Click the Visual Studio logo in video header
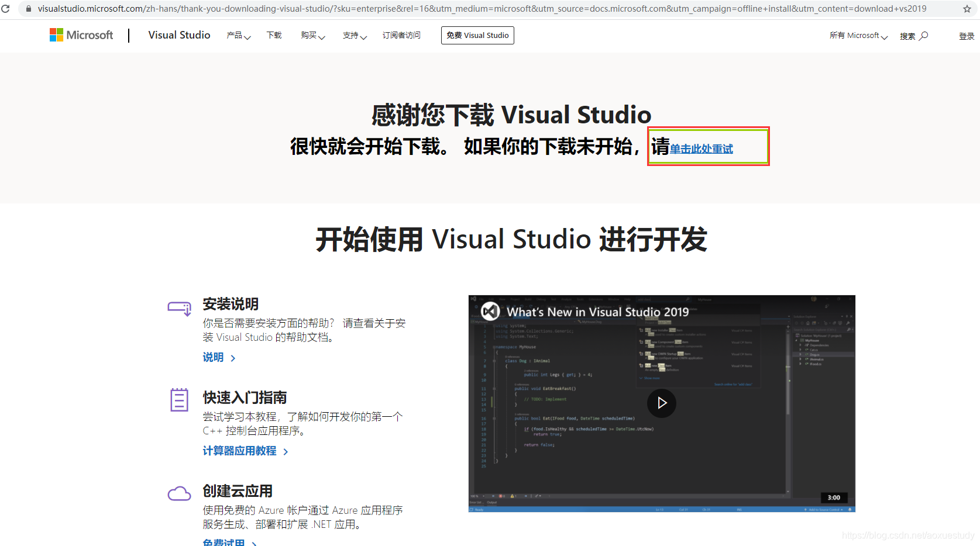 pyautogui.click(x=490, y=312)
